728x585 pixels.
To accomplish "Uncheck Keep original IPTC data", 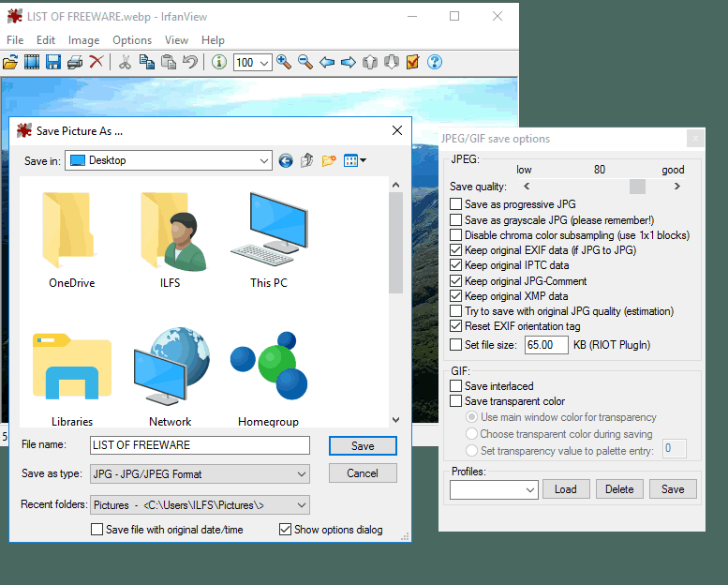I will (x=456, y=265).
